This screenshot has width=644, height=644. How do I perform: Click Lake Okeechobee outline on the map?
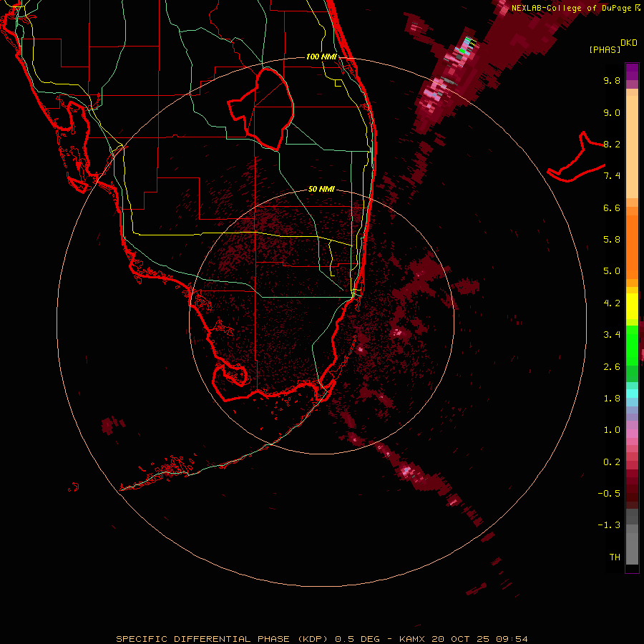point(260,109)
